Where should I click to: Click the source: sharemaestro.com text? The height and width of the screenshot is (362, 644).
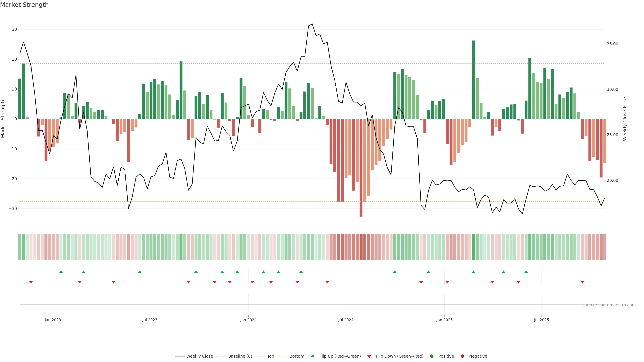609,305
